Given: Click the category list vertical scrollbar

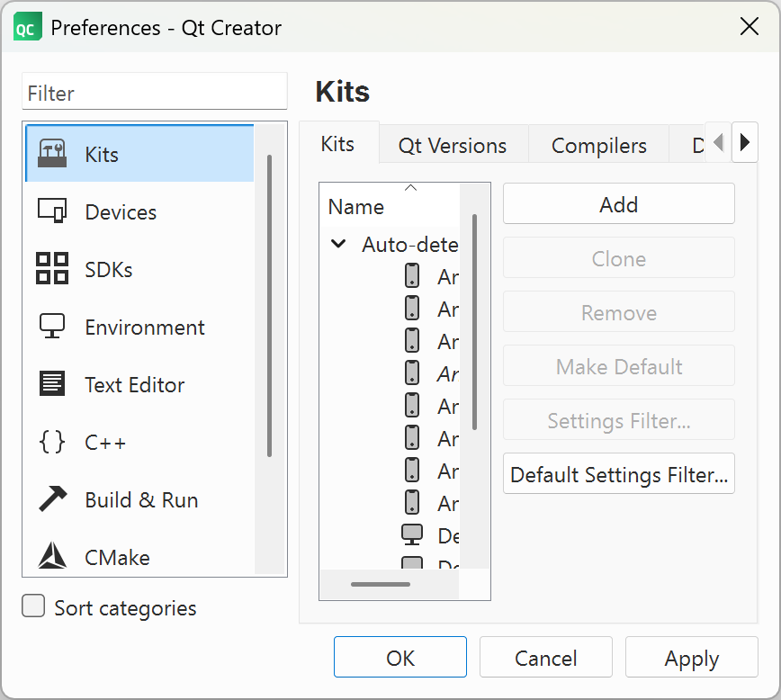Looking at the screenshot, I should pos(269,305).
